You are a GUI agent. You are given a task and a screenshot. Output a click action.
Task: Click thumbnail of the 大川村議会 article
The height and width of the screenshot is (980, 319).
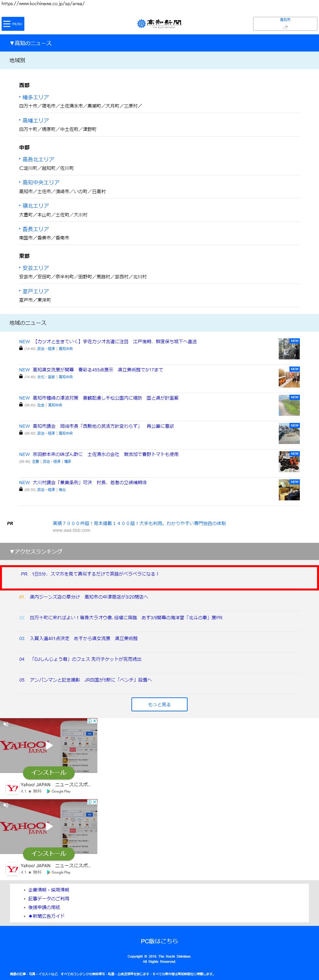coord(289,489)
